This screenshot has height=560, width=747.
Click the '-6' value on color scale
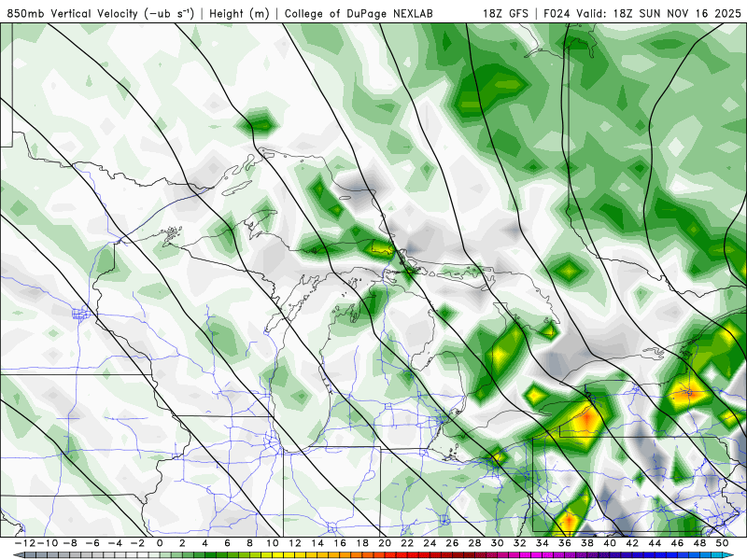(x=92, y=543)
